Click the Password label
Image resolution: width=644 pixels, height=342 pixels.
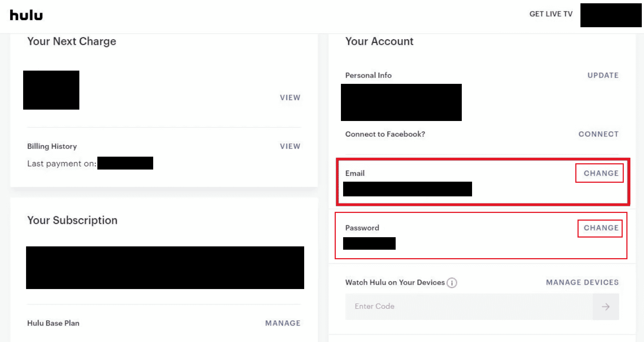pyautogui.click(x=362, y=228)
